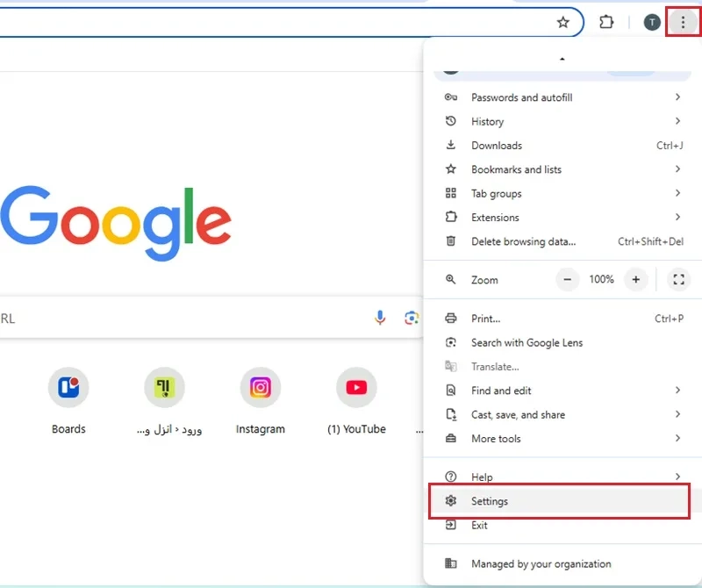Open the YouTube shortcut
Viewport: 702px width, 588px height.
356,387
